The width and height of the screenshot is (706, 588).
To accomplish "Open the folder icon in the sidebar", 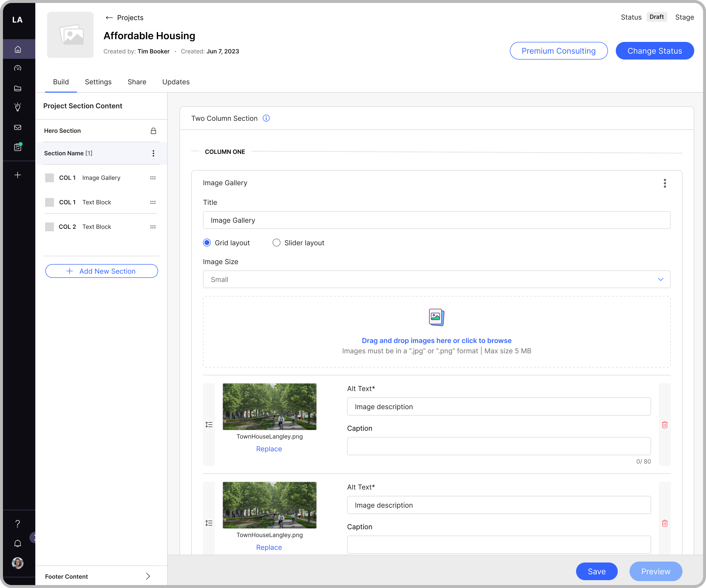I will point(18,88).
